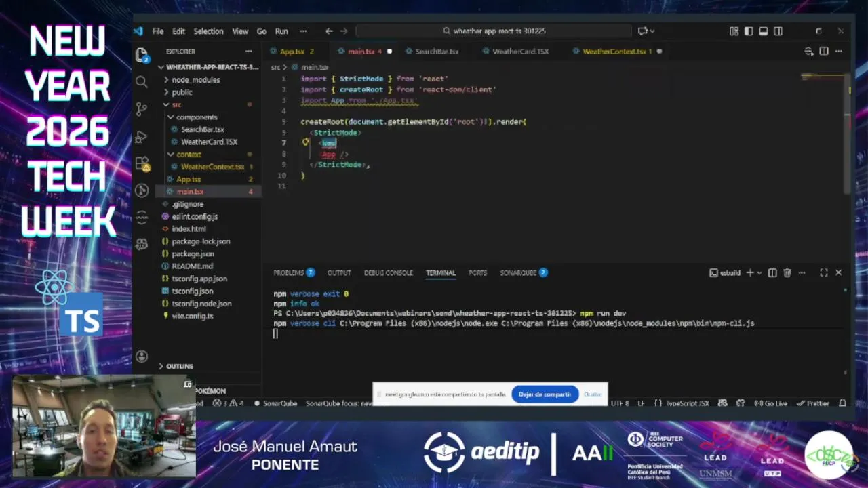Screen dimensions: 868x488
Task: Open the View menu
Action: (x=240, y=31)
